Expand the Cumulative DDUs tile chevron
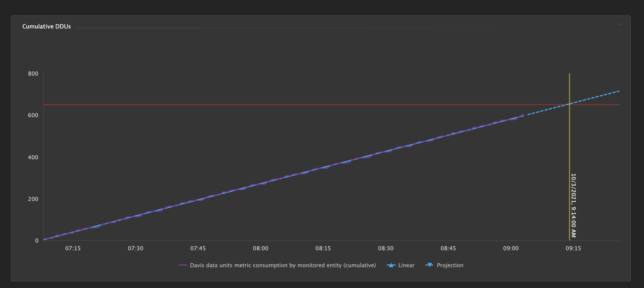Viewport: 644px width, 288px height. [x=619, y=25]
